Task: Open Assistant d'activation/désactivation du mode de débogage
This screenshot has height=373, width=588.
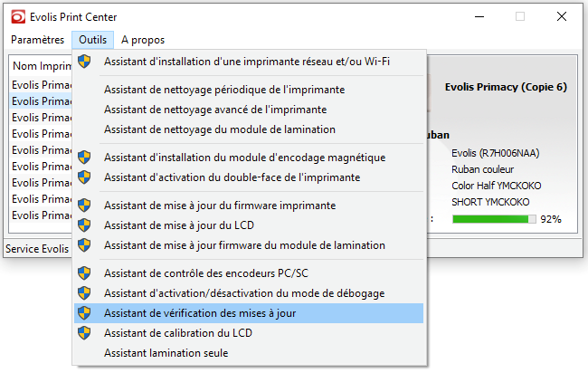Action: tap(249, 293)
